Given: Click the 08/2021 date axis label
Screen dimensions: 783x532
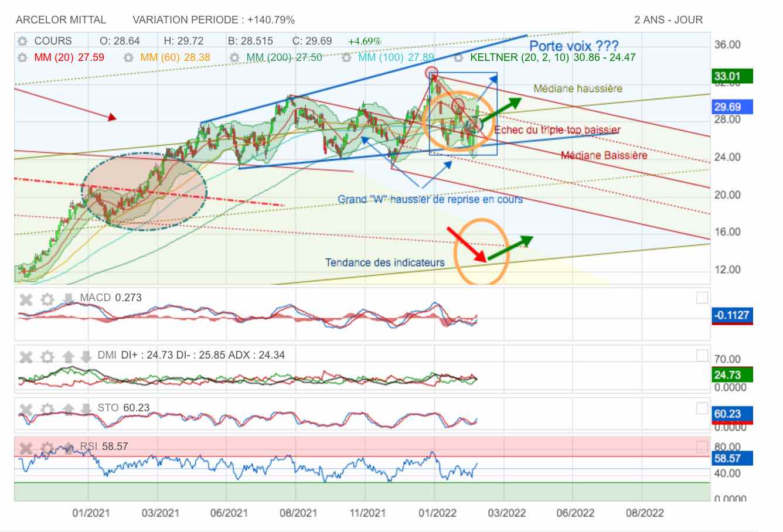Looking at the screenshot, I should 298,513.
